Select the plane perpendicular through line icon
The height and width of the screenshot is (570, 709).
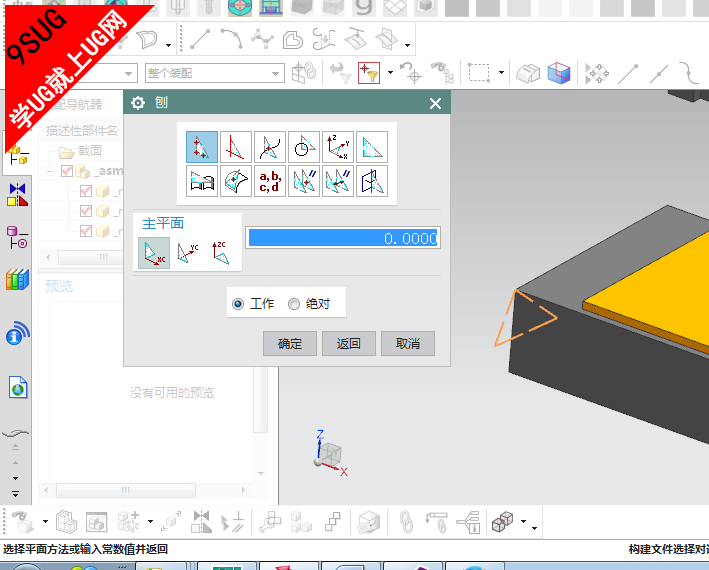click(372, 181)
